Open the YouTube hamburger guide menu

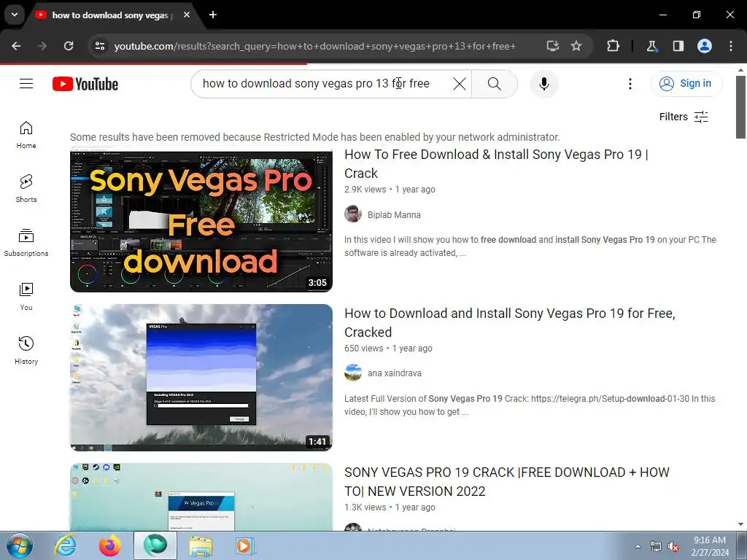point(26,84)
